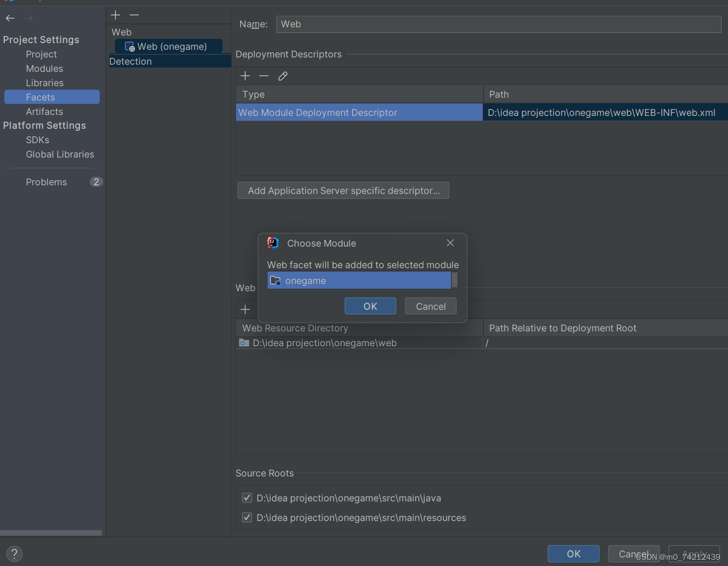The height and width of the screenshot is (566, 728).
Task: Open help via the question mark icon
Action: pos(14,554)
